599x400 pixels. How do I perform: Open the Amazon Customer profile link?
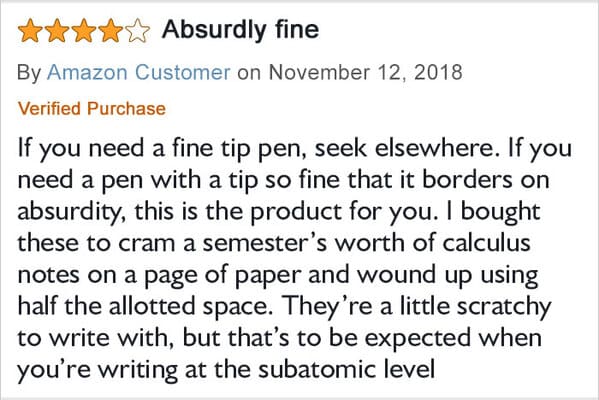pyautogui.click(x=139, y=72)
